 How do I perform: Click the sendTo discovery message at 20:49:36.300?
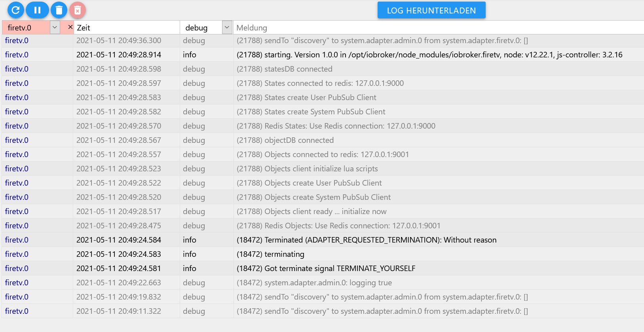[x=382, y=40]
